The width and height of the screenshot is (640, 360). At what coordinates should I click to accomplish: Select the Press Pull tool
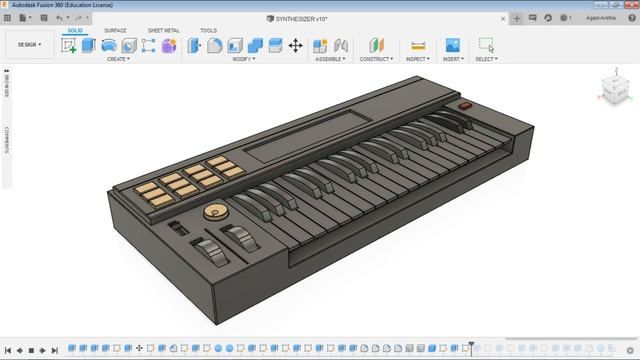click(194, 45)
